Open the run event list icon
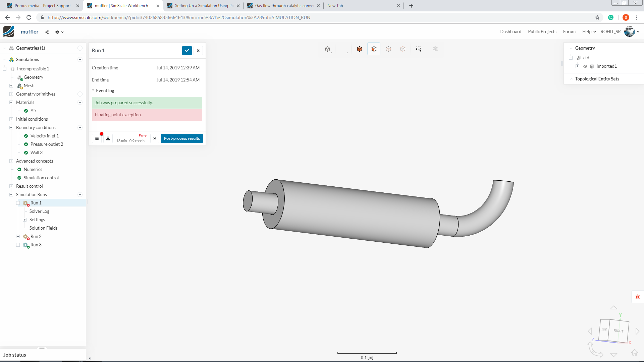Viewport: 644px width, 362px height. (97, 138)
